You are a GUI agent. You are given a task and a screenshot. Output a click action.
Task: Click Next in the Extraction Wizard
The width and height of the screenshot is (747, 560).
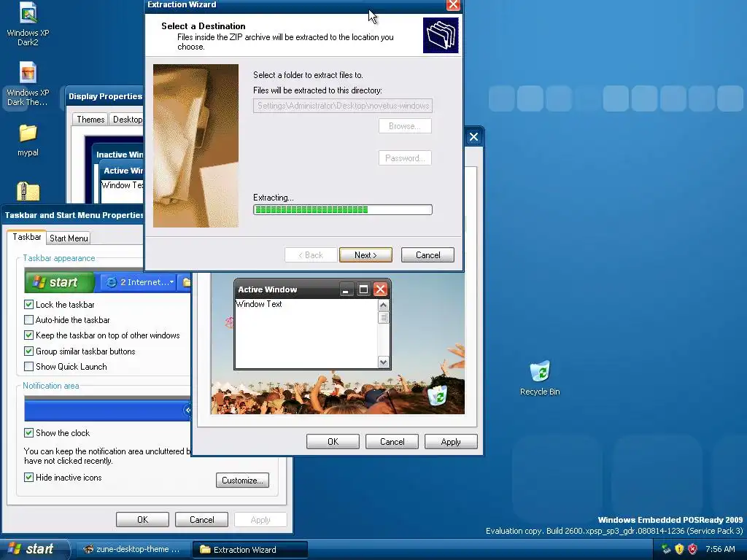[x=365, y=254]
